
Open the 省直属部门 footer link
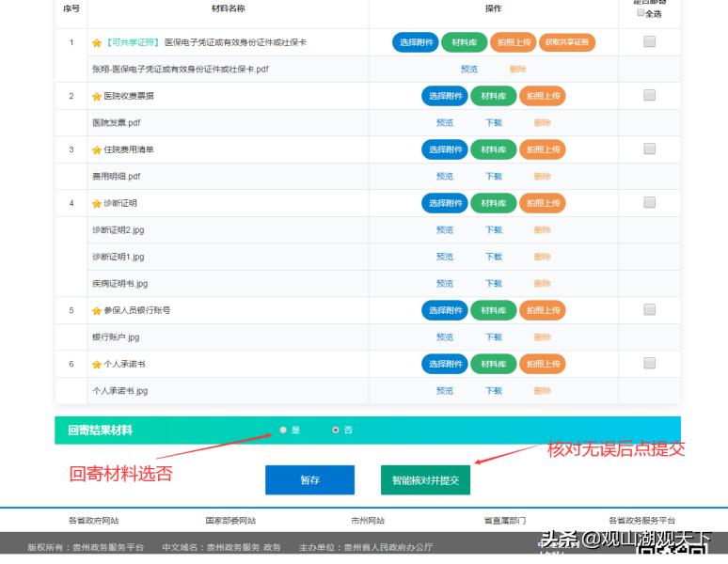(505, 521)
